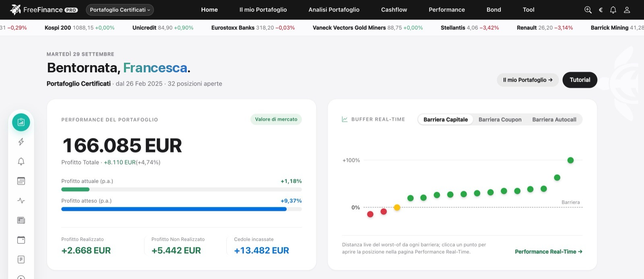Go to Home in the navigation bar
644x279 pixels.
209,10
